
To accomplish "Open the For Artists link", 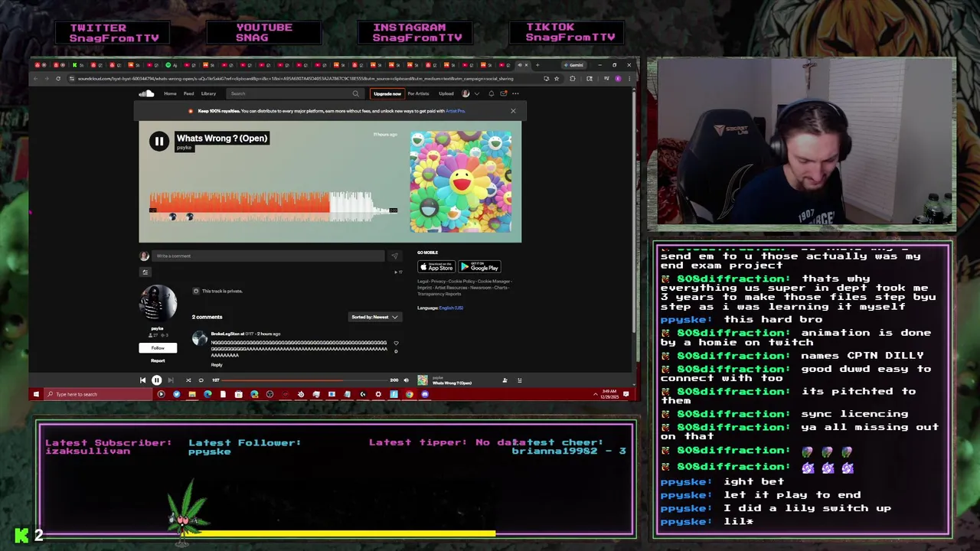I will tap(418, 93).
